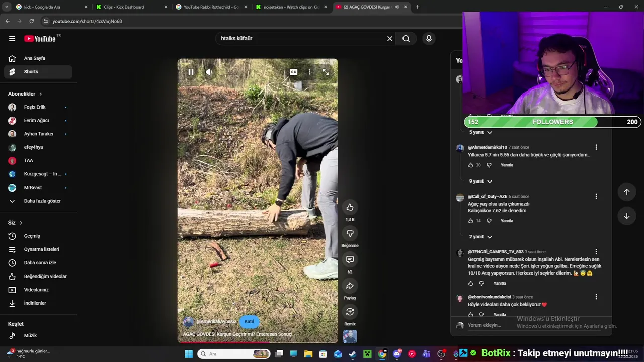Open the @AmerikaliAynasiz channel link
644x362 pixels.
216,322
